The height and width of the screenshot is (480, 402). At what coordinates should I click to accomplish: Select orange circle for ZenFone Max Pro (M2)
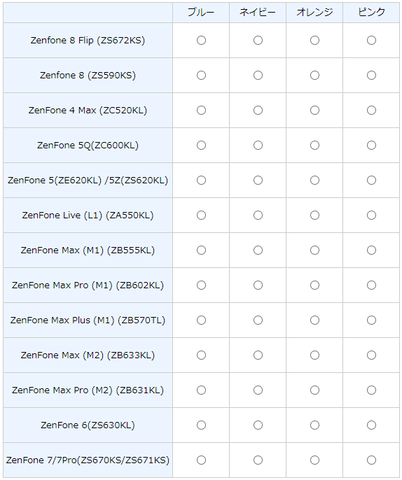pyautogui.click(x=315, y=390)
